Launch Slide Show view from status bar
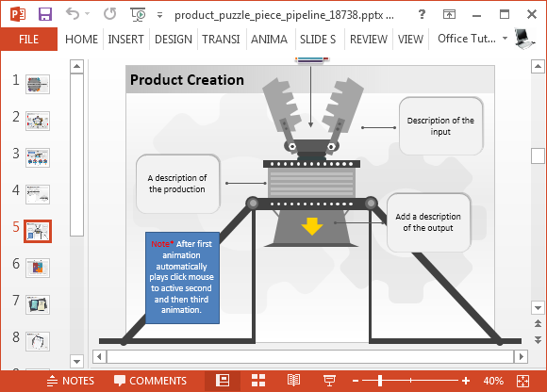This screenshot has height=392, width=547. tap(329, 381)
